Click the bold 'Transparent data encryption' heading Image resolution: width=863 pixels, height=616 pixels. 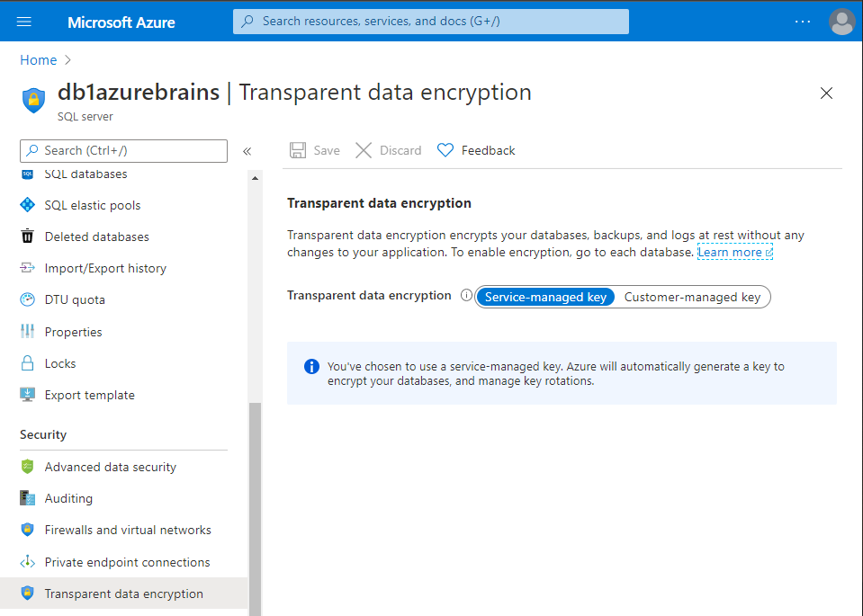click(x=379, y=203)
